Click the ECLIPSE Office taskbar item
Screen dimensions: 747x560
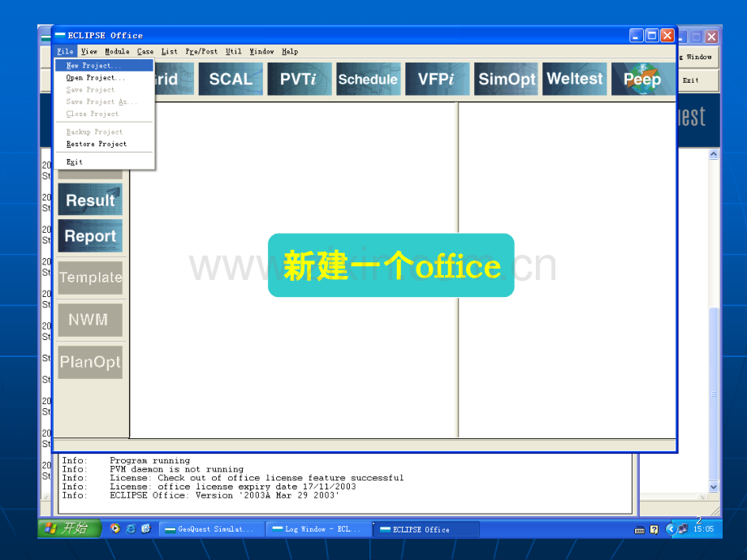[x=426, y=529]
